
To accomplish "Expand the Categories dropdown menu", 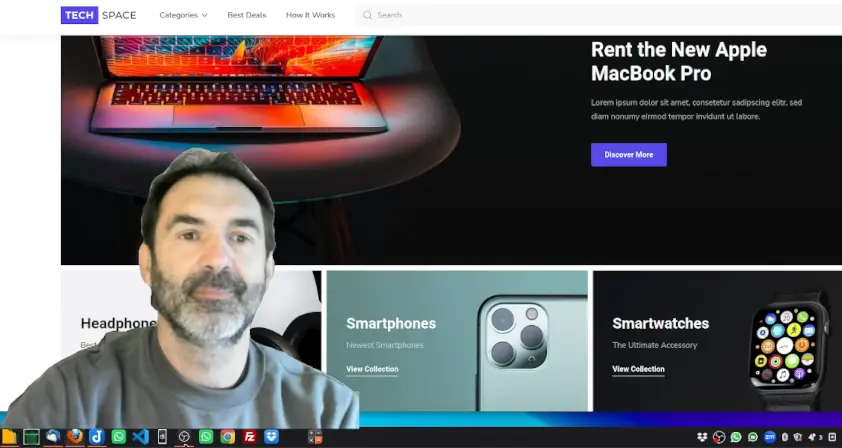I will point(183,15).
